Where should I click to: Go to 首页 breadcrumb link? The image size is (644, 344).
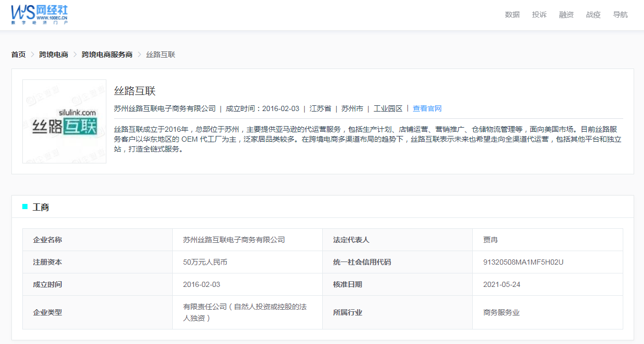pyautogui.click(x=18, y=54)
